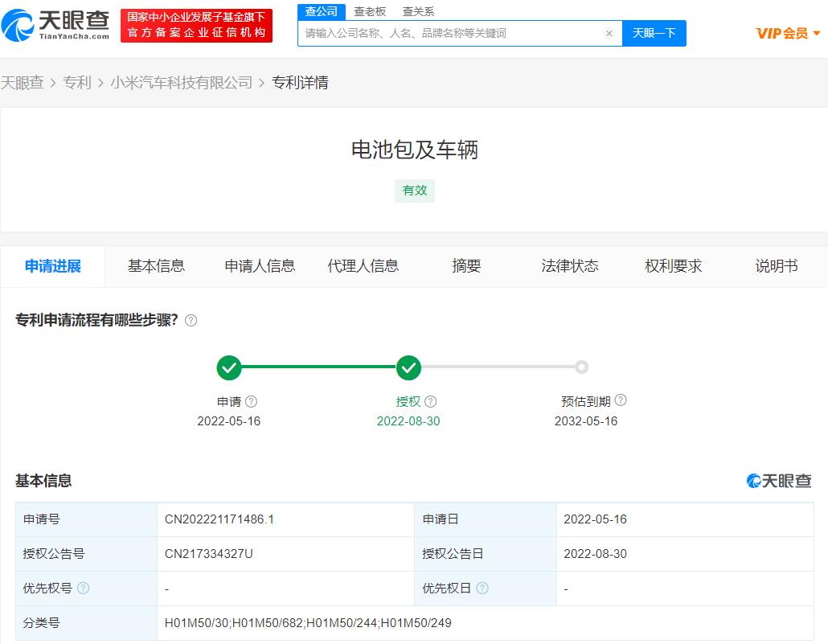The image size is (828, 644).
Task: Select the 申请进展 tab
Action: (53, 266)
